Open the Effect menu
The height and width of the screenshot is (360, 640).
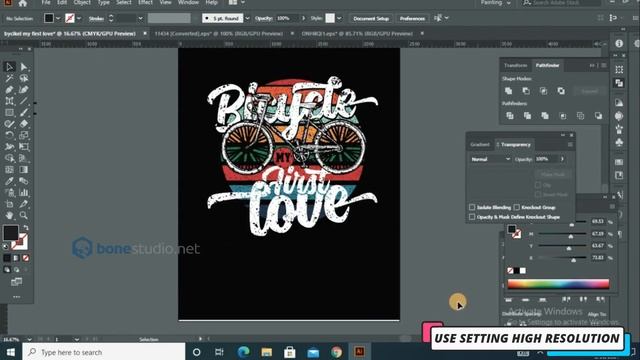click(x=145, y=2)
